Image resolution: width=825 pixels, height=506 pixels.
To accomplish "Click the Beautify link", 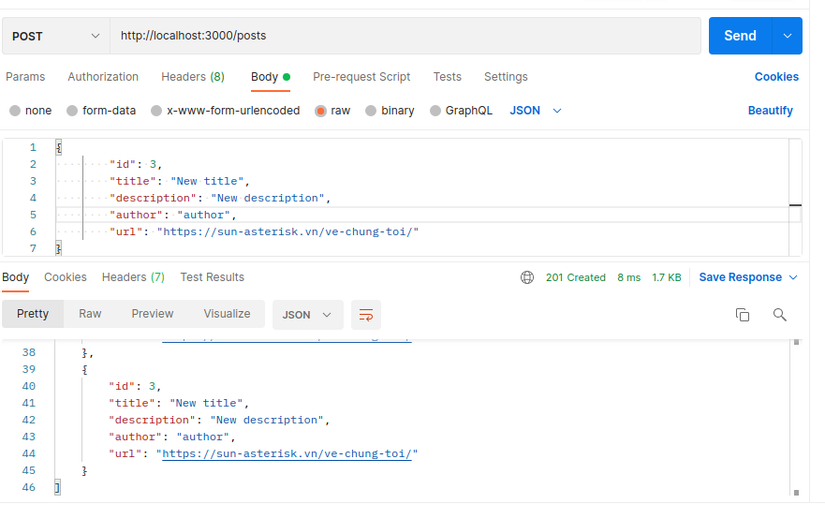I will point(770,111).
